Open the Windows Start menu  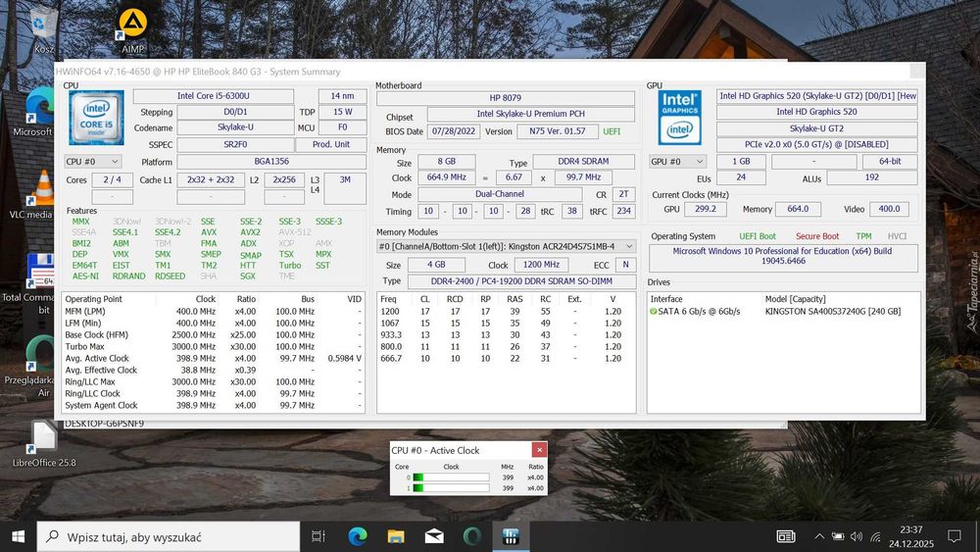[18, 536]
